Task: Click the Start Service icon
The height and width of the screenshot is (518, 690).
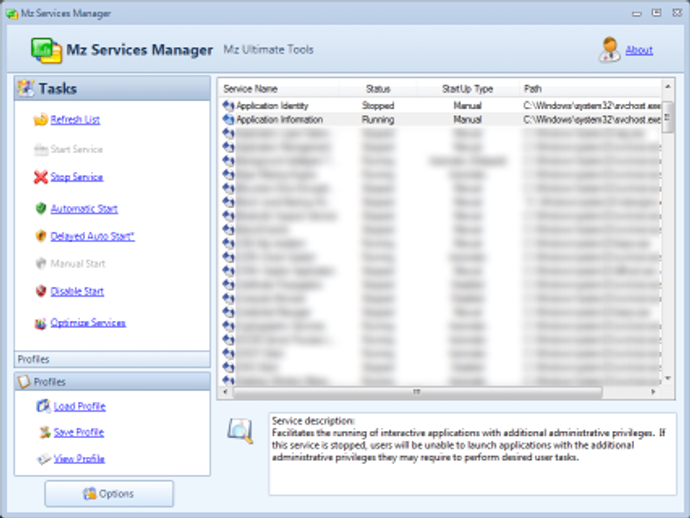Action: point(41,150)
